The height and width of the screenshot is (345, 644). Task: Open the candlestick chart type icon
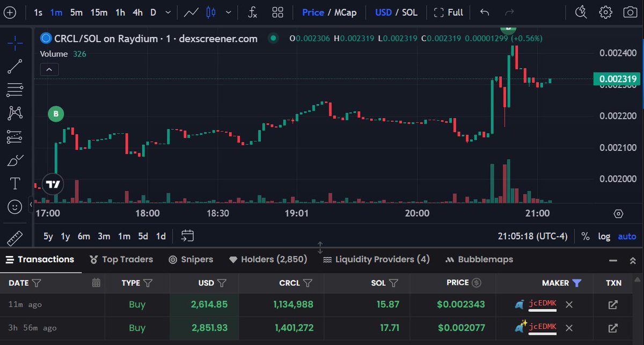(x=211, y=12)
